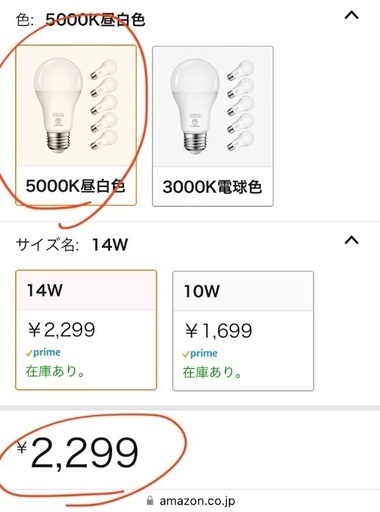Click the 3000K電球色 caption text

tap(212, 187)
